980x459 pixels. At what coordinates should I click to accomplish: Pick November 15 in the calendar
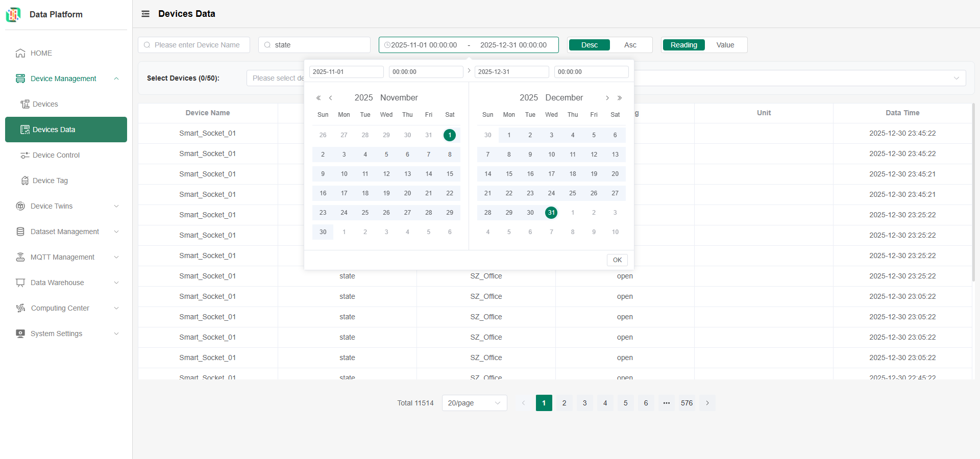(x=450, y=174)
